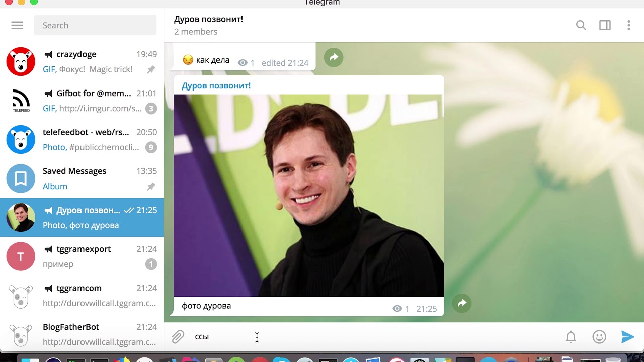Click the red T tggramexport avatar
644x362 pixels.
click(x=21, y=256)
